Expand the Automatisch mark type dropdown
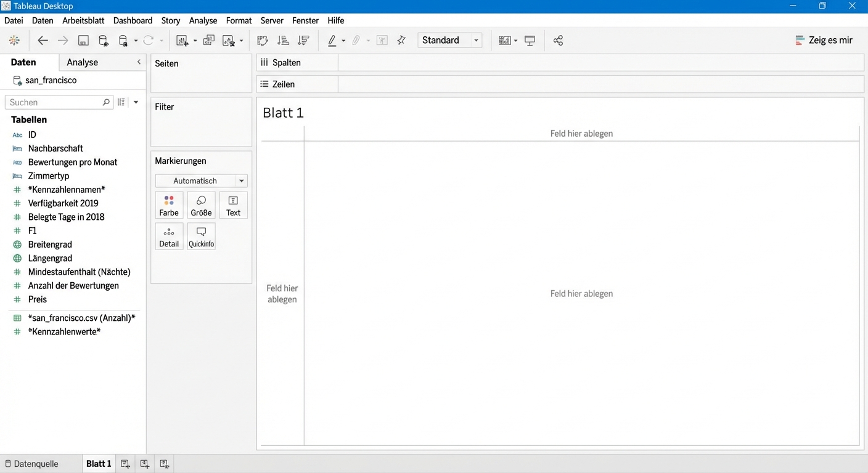This screenshot has height=473, width=868. point(241,181)
